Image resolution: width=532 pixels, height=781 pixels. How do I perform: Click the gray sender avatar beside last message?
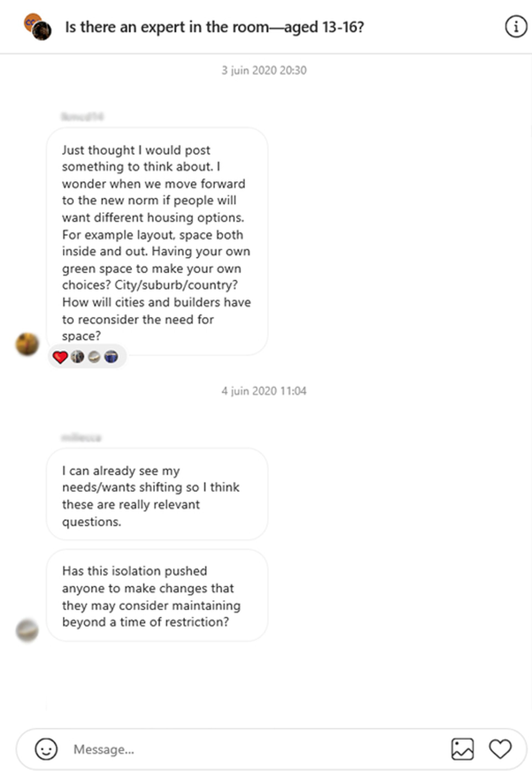point(27,630)
